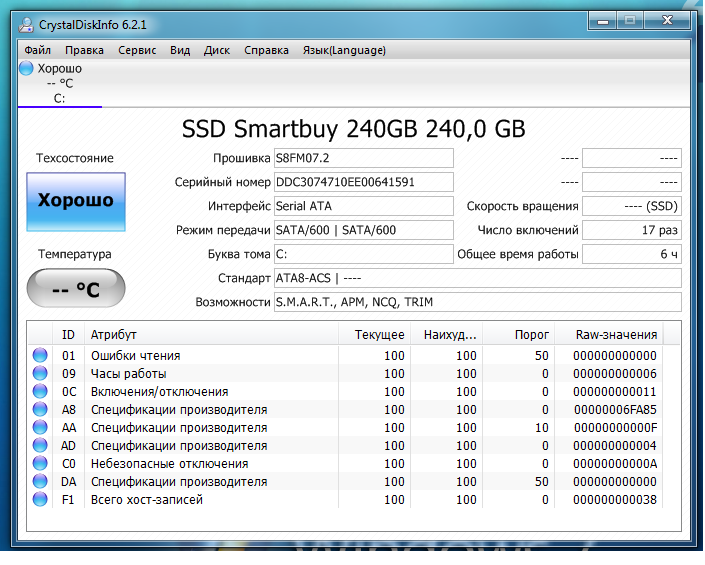
Task: Select the blue status circle for drive C:
Action: tap(26, 68)
